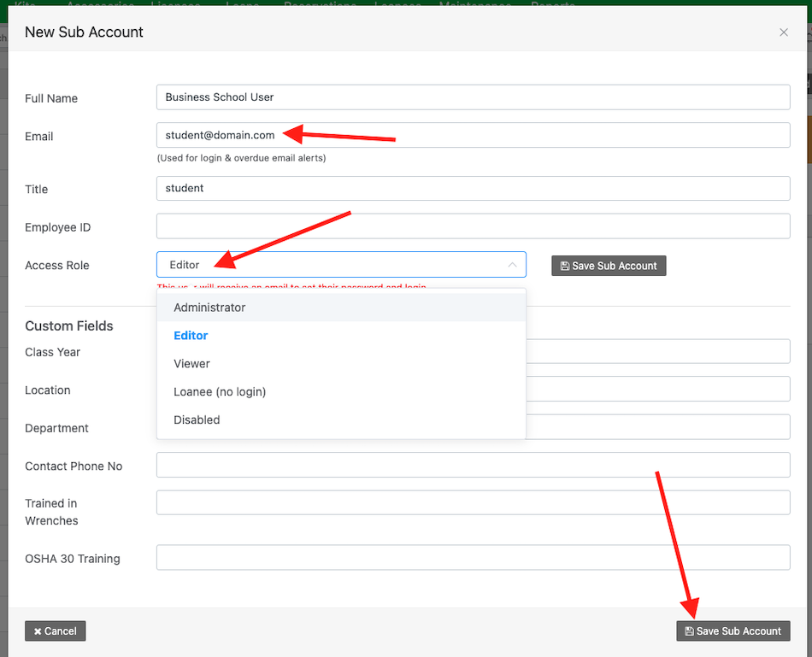Open the Maintenance menu

pyautogui.click(x=475, y=5)
